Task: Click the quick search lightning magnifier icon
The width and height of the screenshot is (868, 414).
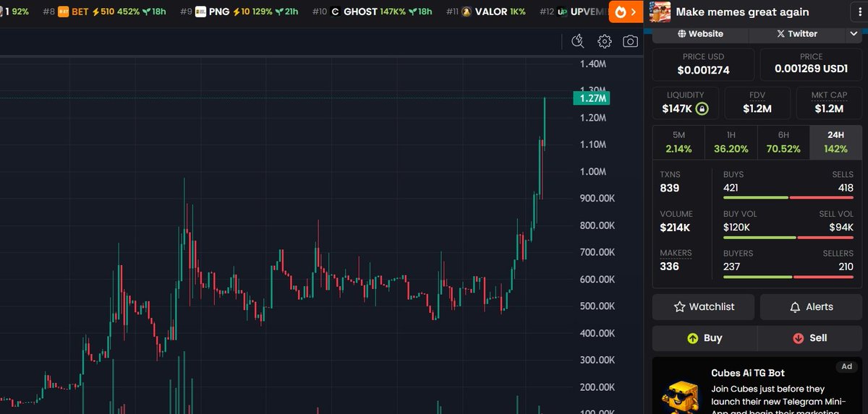Action: point(577,41)
